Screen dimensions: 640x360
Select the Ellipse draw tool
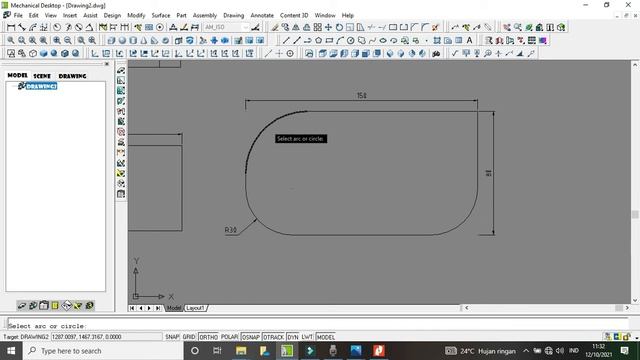coord(383,40)
